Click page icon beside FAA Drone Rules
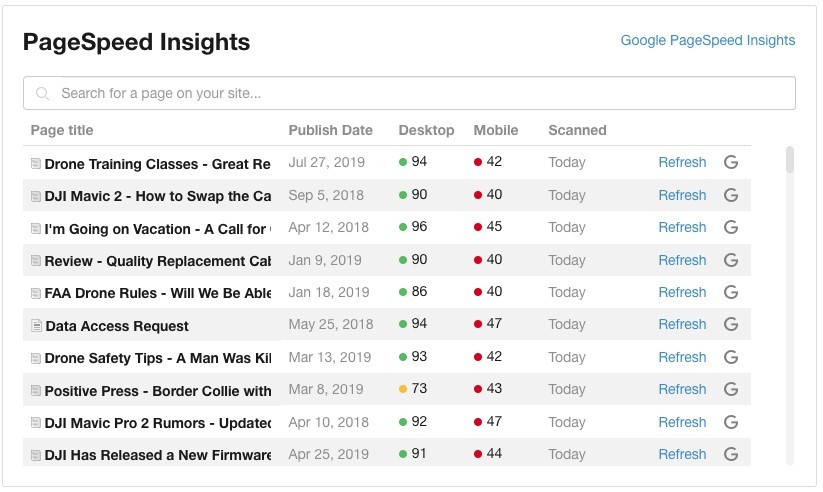The width and height of the screenshot is (823, 492). [x=36, y=294]
